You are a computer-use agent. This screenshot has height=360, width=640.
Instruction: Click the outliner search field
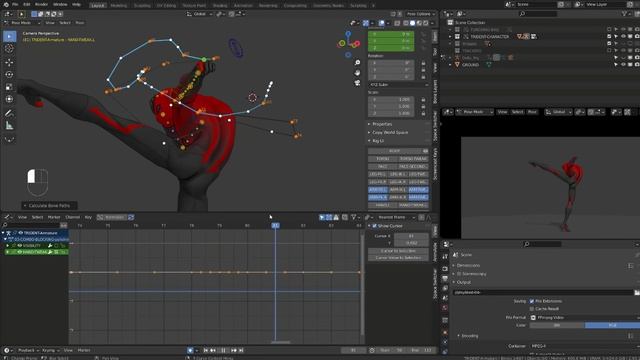click(538, 14)
